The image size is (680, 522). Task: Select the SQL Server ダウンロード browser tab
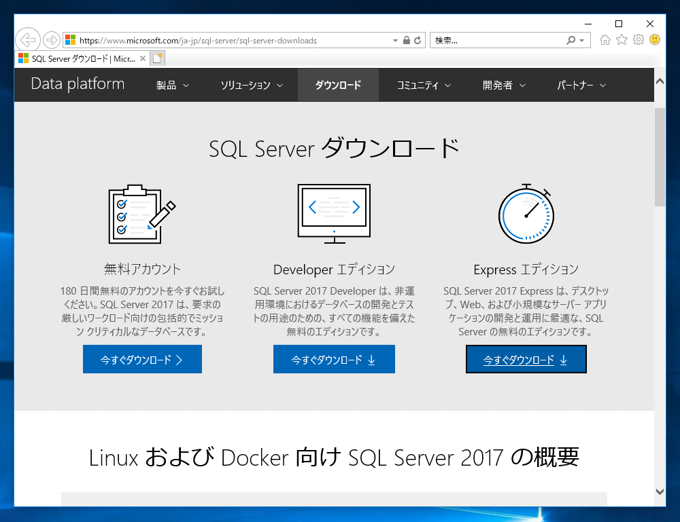[x=82, y=59]
